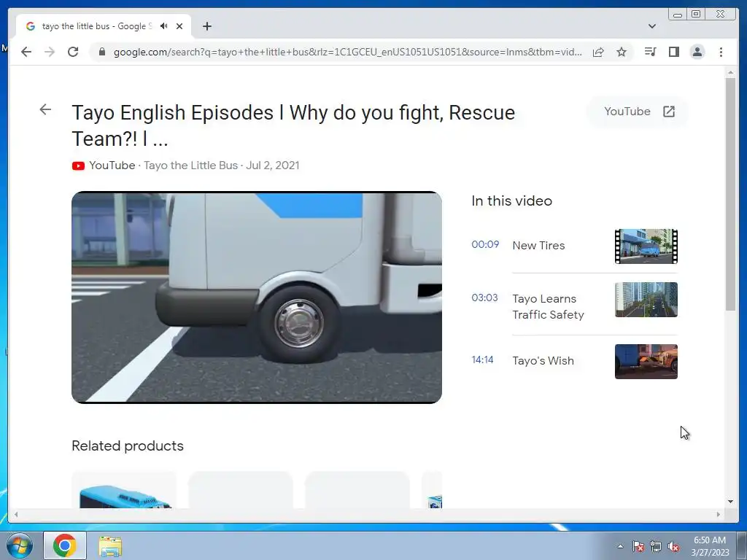The width and height of the screenshot is (747, 560).
Task: Open the Chrome profile avatar menu
Action: [697, 52]
